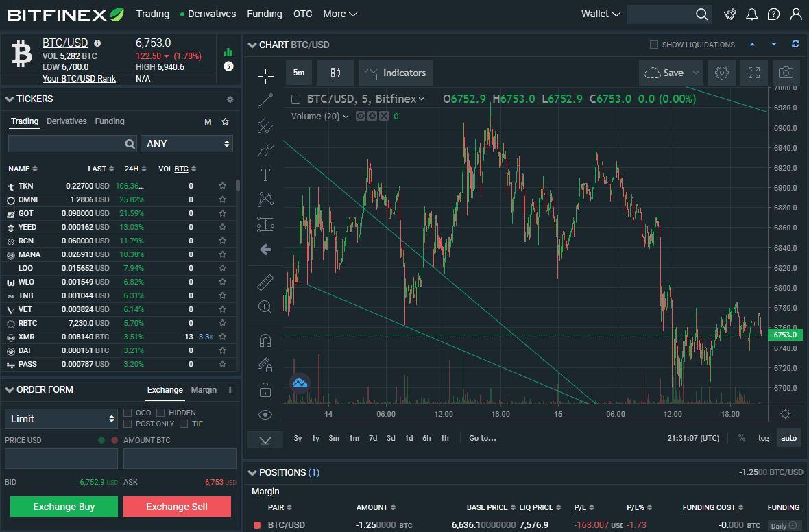The height and width of the screenshot is (532, 809).
Task: Check the TIF option
Action: (184, 424)
